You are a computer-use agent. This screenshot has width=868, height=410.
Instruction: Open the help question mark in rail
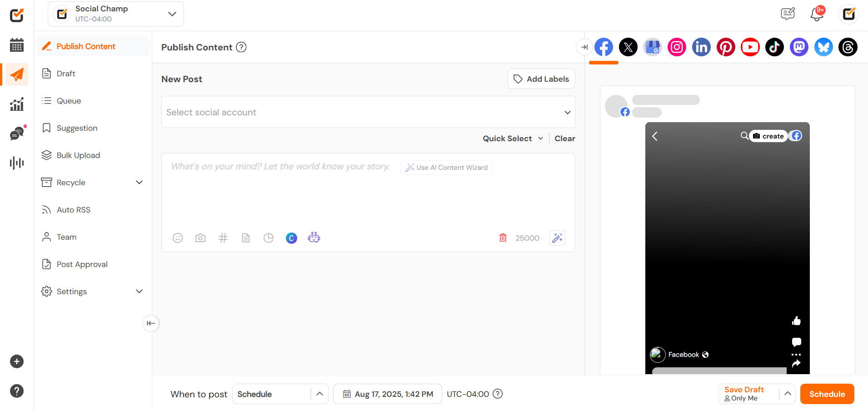pos(17,391)
